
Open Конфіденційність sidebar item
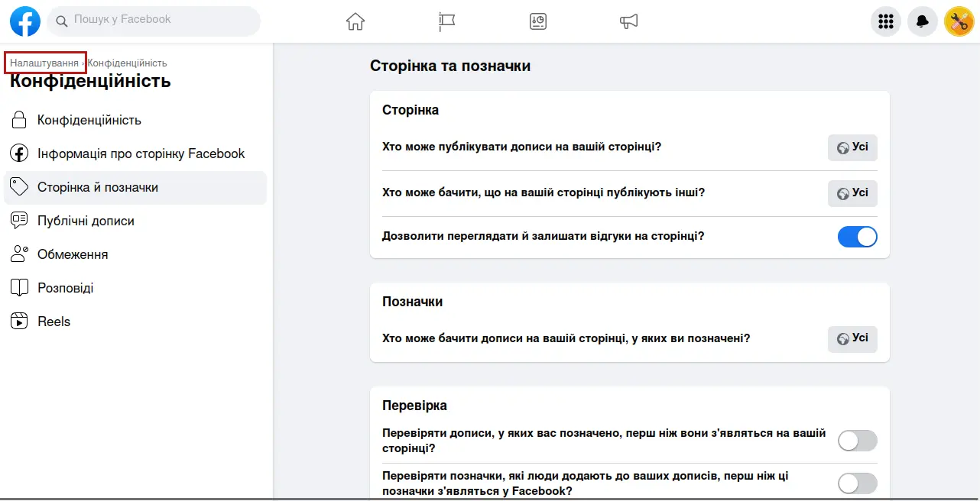click(135, 120)
